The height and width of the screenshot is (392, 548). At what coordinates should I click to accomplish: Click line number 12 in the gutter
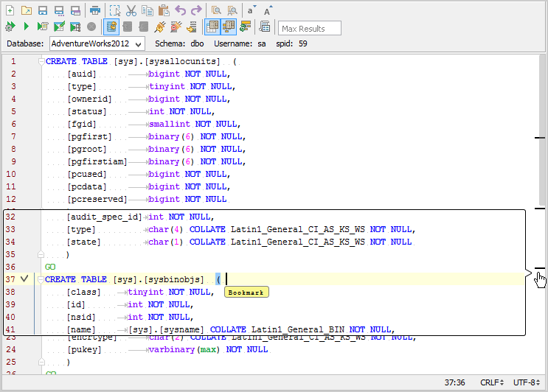coord(11,199)
